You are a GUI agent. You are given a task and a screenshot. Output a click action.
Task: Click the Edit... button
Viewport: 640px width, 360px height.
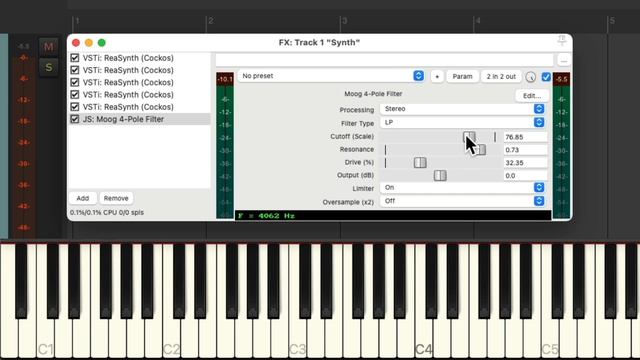coord(532,96)
